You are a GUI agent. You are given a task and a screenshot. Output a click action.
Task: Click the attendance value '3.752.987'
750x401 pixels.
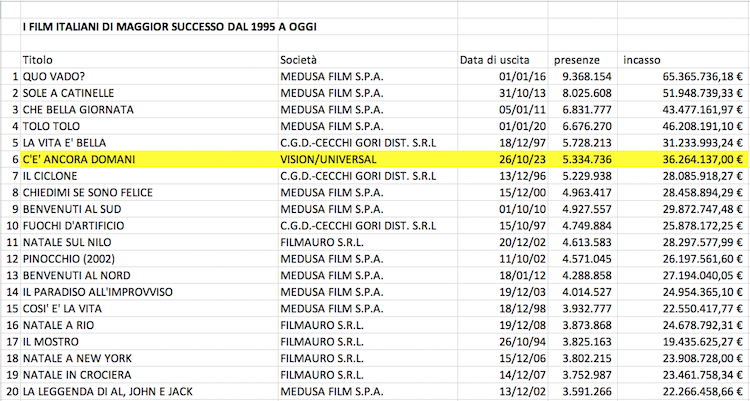pos(587,375)
